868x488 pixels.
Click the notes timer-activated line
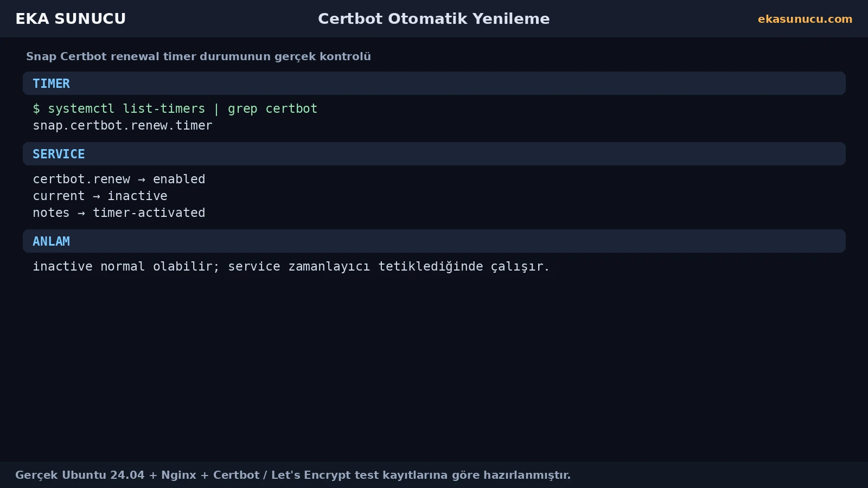[119, 213]
